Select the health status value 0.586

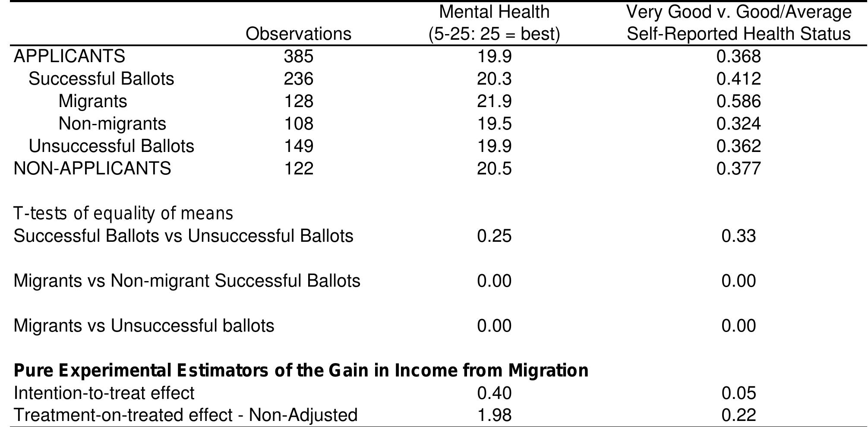point(739,101)
